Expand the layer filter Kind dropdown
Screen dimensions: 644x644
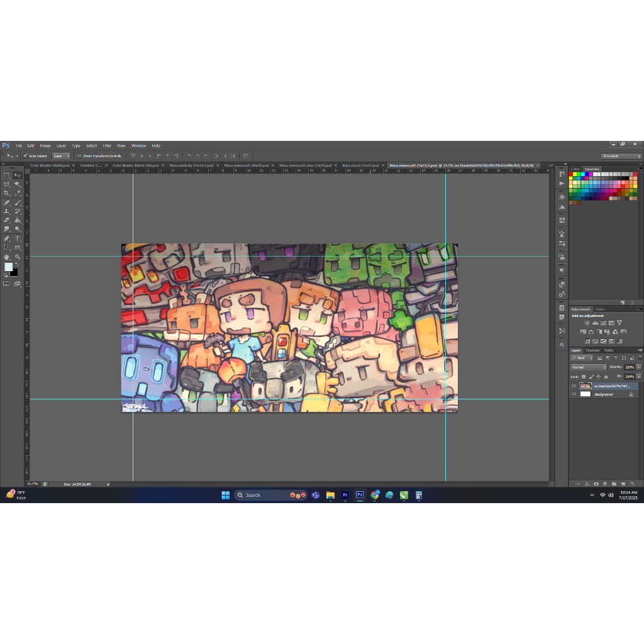click(582, 358)
